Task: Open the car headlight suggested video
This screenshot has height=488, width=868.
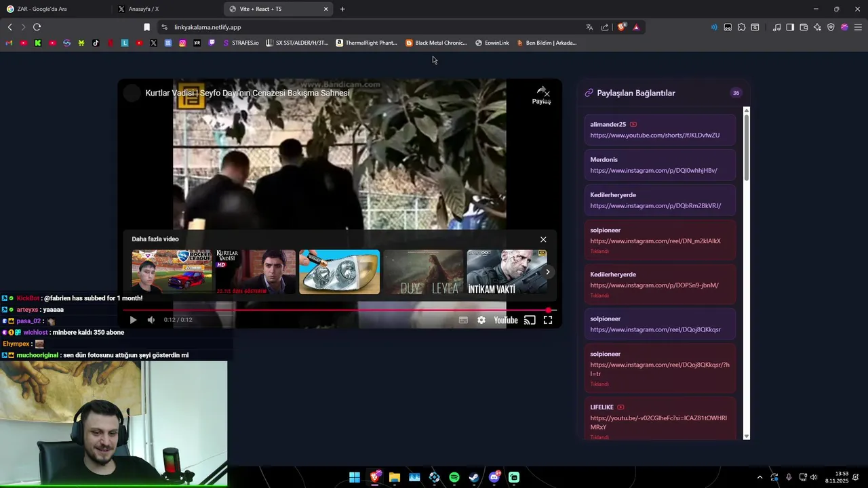Action: [x=340, y=272]
